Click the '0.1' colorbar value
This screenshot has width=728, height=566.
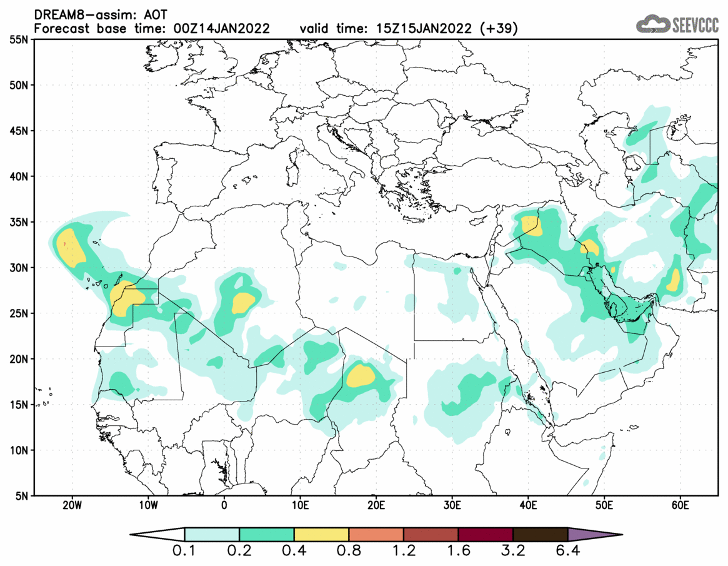(184, 551)
